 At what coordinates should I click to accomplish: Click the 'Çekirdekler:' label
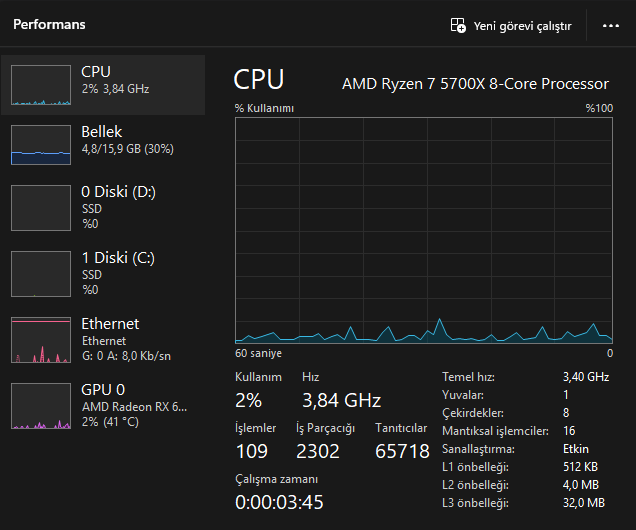click(473, 413)
